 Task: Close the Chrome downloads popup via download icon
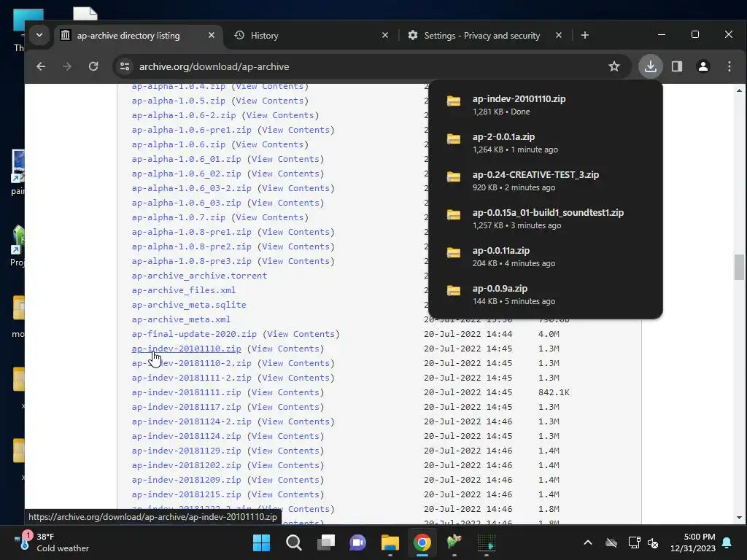tap(650, 66)
